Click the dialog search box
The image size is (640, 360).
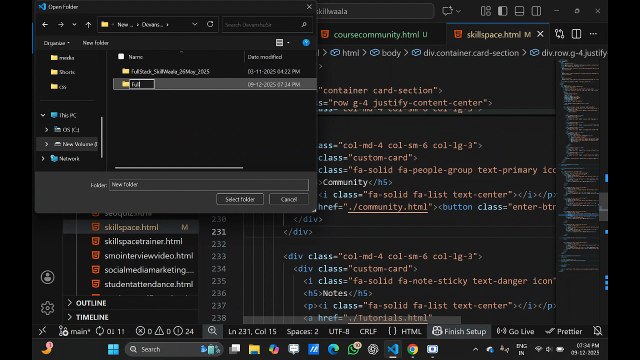266,25
